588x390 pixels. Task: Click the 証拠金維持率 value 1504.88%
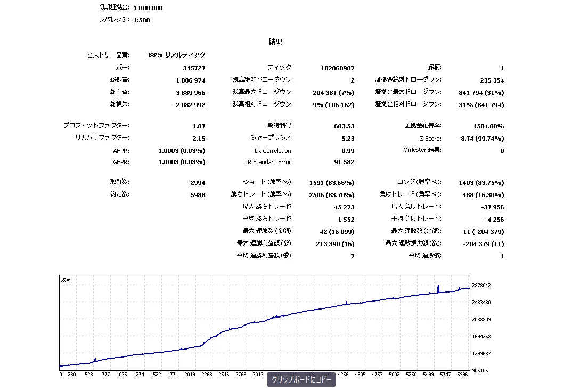pos(488,126)
